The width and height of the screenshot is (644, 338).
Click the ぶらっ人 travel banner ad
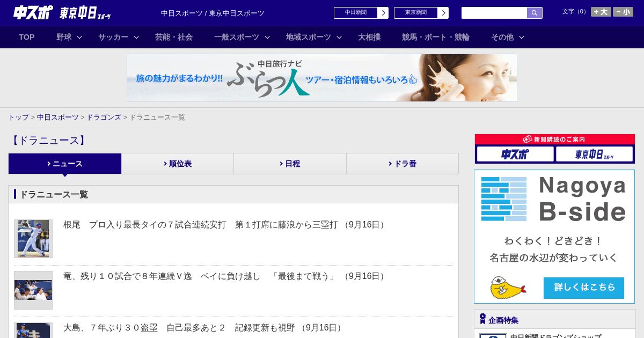tap(322, 78)
